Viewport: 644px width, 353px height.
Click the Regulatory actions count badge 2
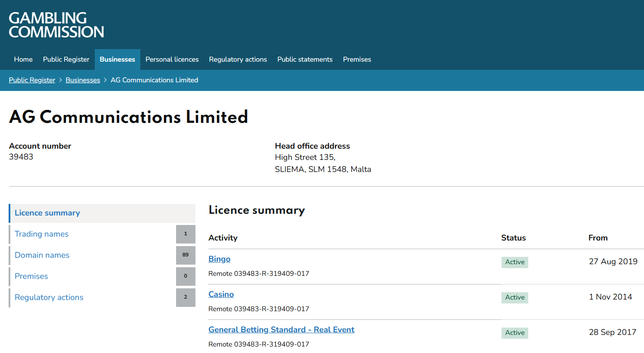186,297
